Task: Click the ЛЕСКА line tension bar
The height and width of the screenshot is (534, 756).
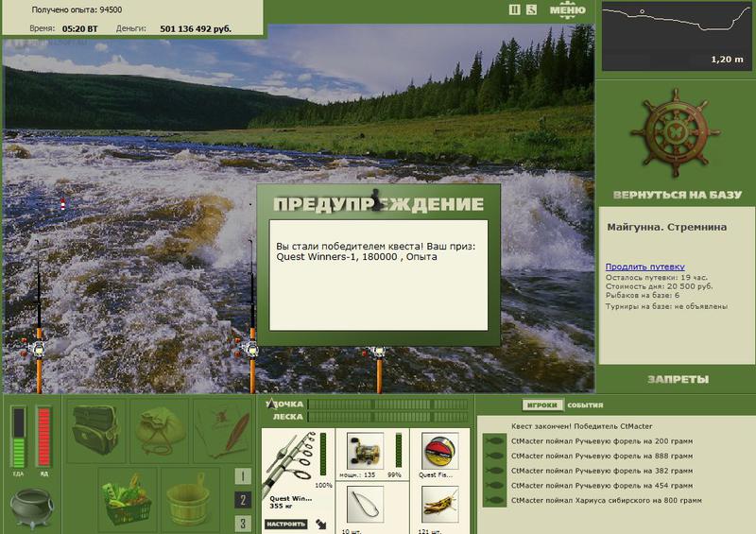Action: pyautogui.click(x=387, y=417)
